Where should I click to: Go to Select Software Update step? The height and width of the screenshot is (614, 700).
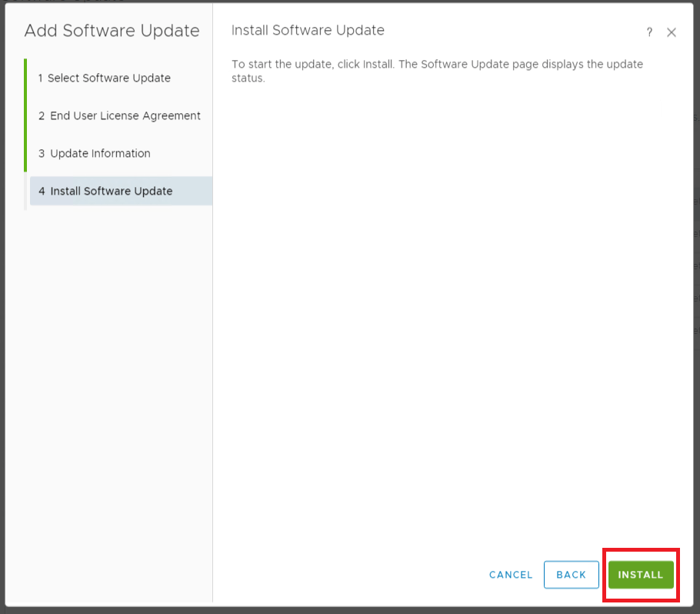pos(108,78)
